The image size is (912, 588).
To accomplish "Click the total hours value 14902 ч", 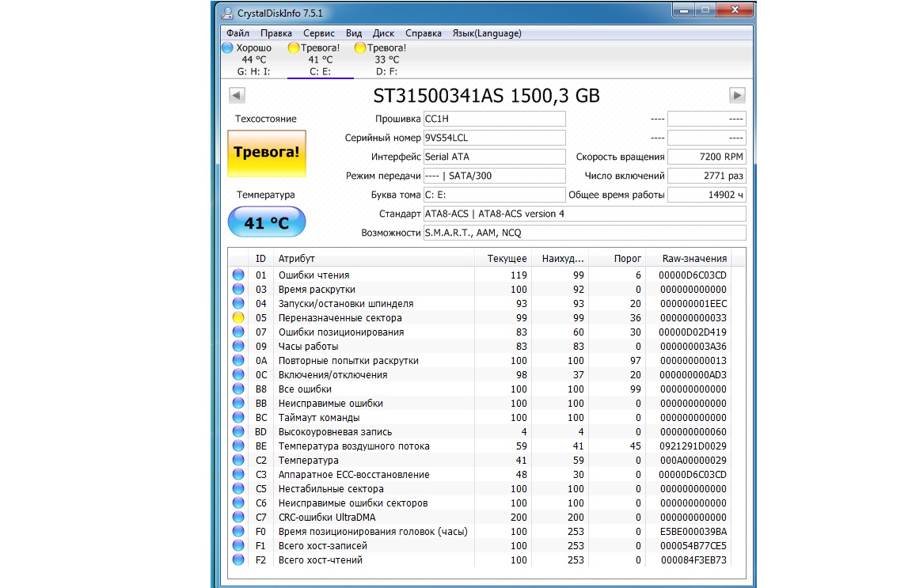I will click(707, 195).
